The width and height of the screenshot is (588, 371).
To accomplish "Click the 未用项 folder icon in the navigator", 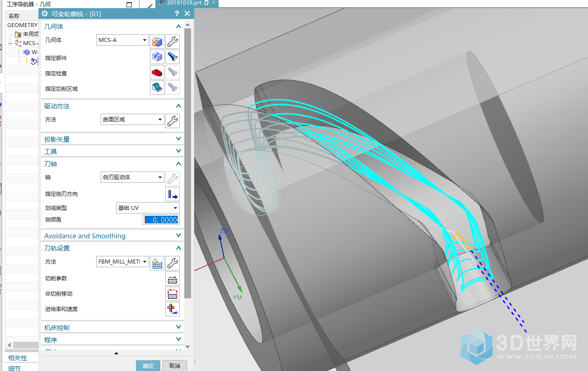I will tap(18, 34).
